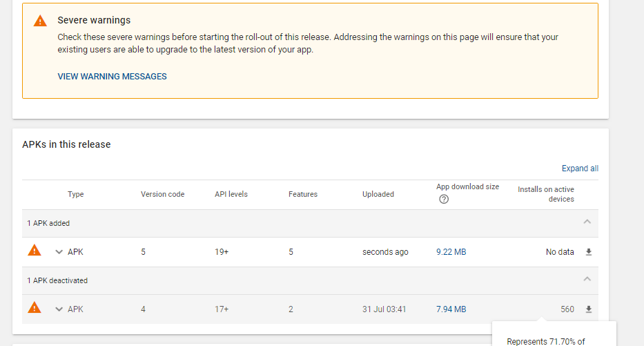Screen dimensions: 644x346
Task: Click the 'seconds ago' uploaded value
Action: (x=385, y=252)
